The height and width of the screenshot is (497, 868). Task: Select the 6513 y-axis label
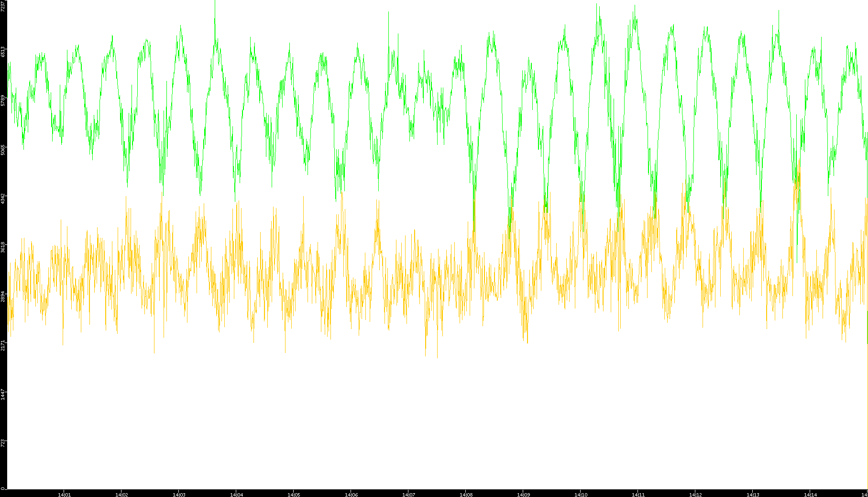click(x=3, y=52)
